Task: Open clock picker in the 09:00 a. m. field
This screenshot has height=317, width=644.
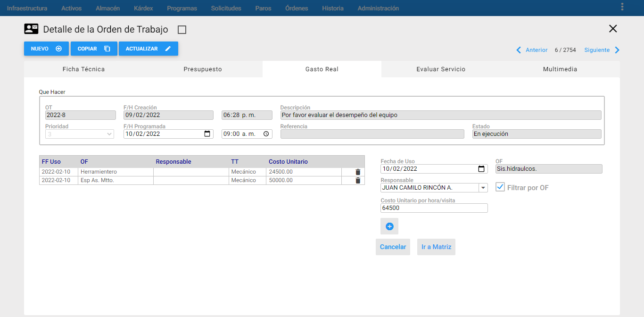Action: click(266, 134)
